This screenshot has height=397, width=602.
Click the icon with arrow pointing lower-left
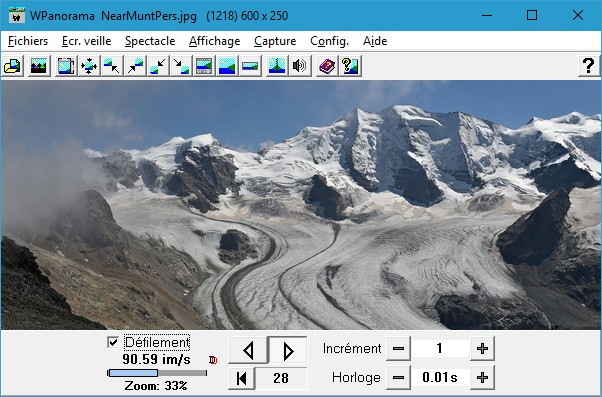pyautogui.click(x=158, y=66)
